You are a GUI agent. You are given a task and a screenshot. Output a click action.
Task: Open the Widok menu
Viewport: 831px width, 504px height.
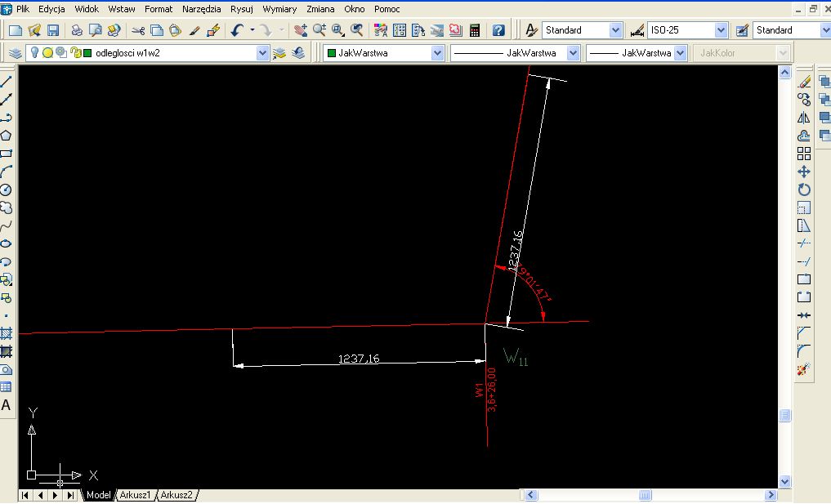87,9
